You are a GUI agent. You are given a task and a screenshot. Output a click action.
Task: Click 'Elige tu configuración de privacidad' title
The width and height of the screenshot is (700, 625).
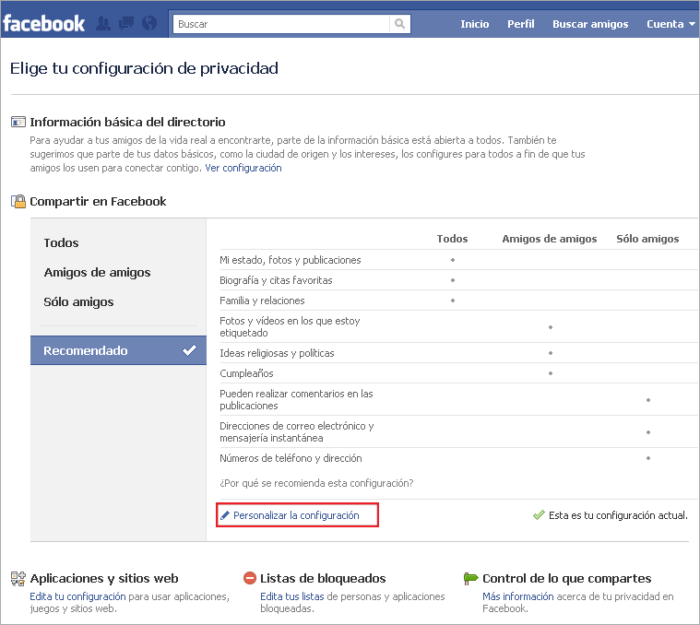[144, 68]
